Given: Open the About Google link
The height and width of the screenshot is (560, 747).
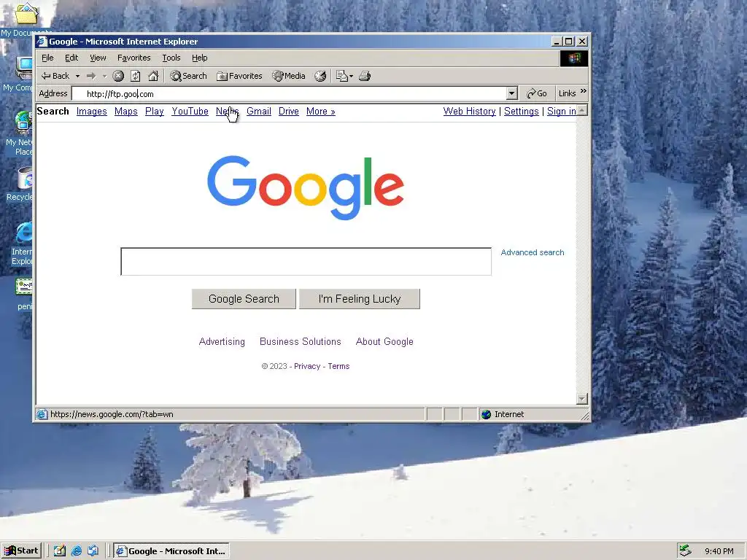Looking at the screenshot, I should (384, 341).
